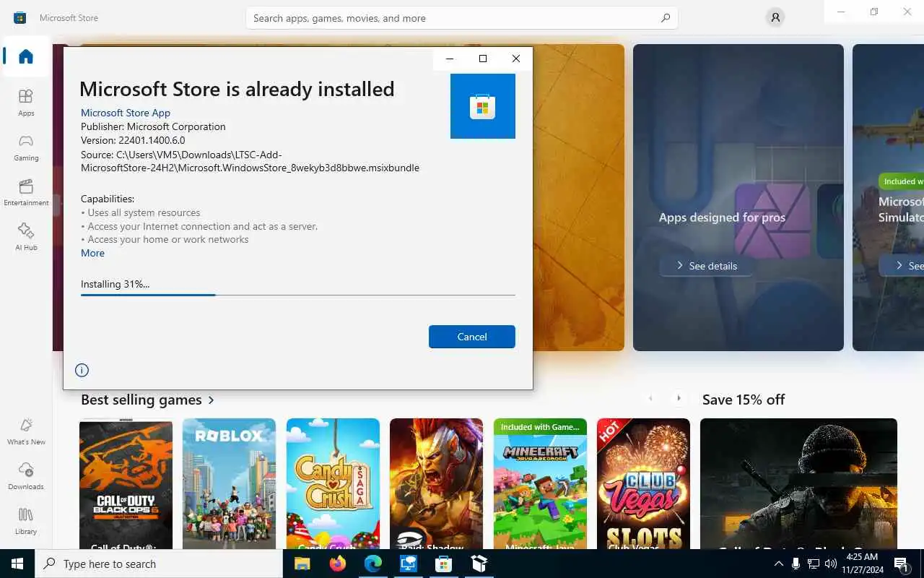Open the Entertainment section in sidebar
Screen dimensions: 924x578
[x=26, y=191]
